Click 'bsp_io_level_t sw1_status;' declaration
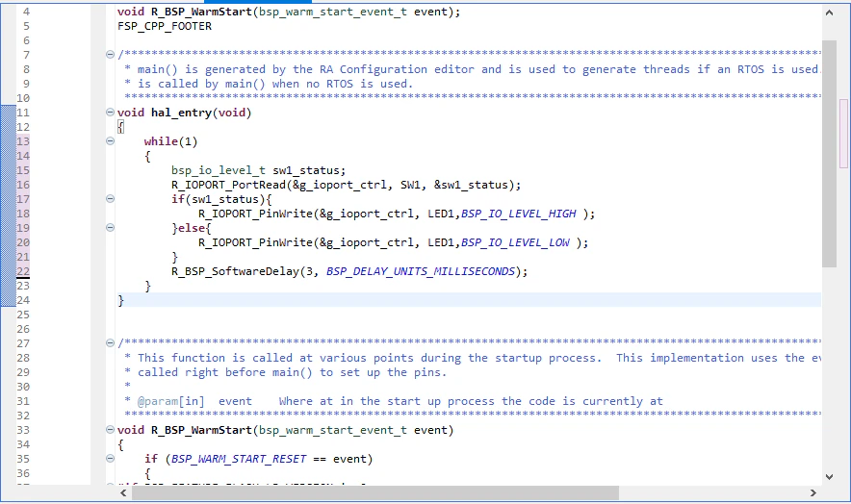Viewport: 851px width, 504px height. [258, 170]
